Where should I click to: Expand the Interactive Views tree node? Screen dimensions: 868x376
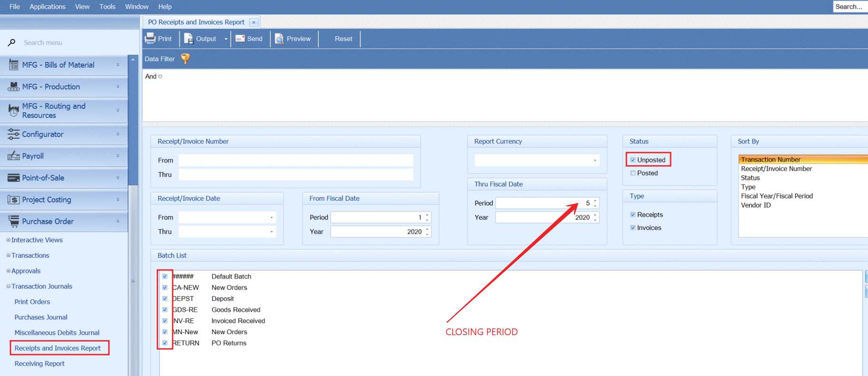point(9,240)
